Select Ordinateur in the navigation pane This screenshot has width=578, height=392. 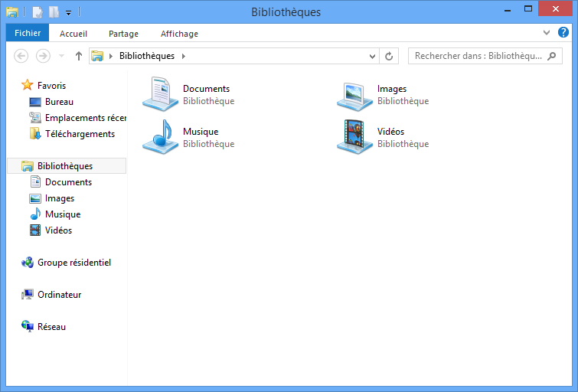point(59,295)
